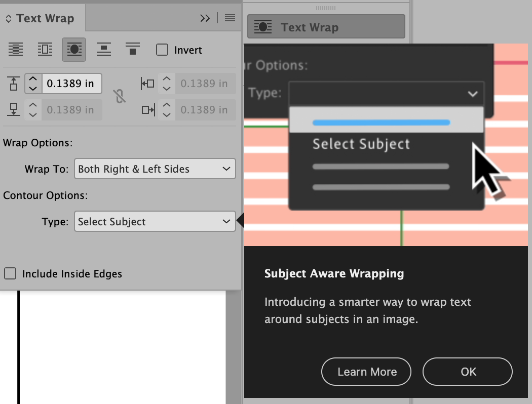Select Wrap Around Bounding Box icon
The height and width of the screenshot is (404, 532).
tap(45, 49)
